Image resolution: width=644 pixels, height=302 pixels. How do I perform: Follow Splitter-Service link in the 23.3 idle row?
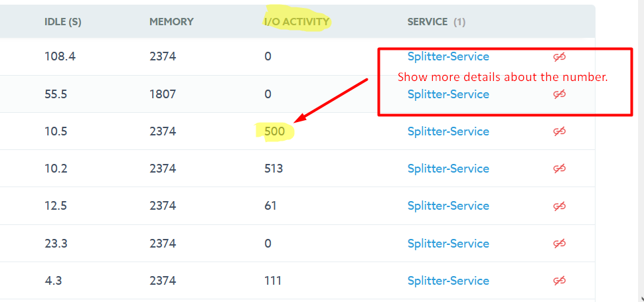click(x=448, y=244)
